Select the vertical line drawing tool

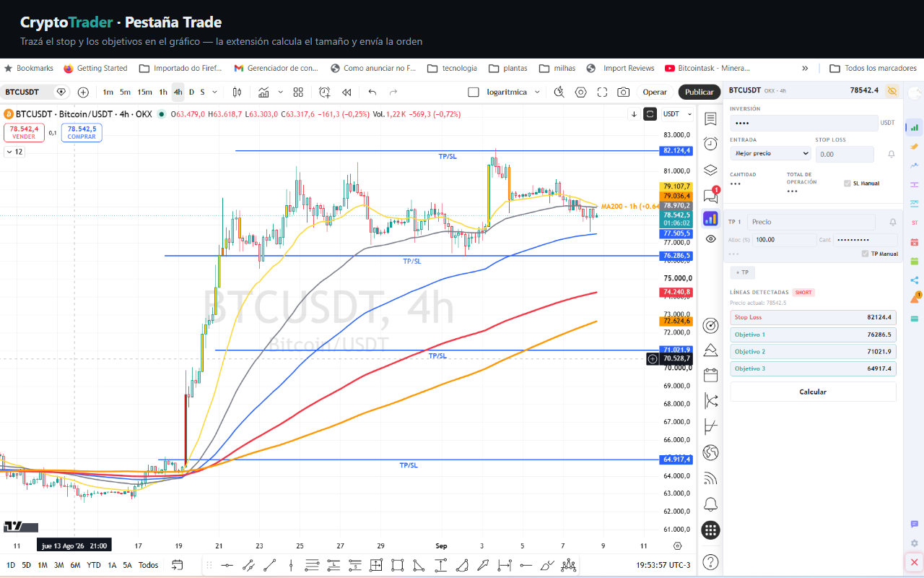point(290,565)
